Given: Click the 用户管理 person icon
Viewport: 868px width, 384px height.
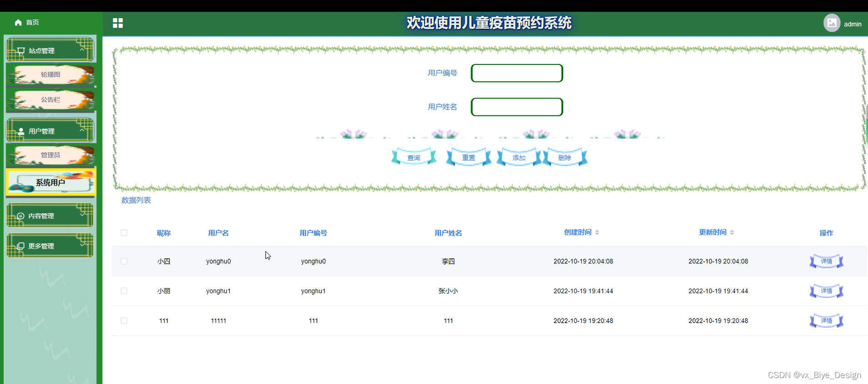Looking at the screenshot, I should (21, 131).
